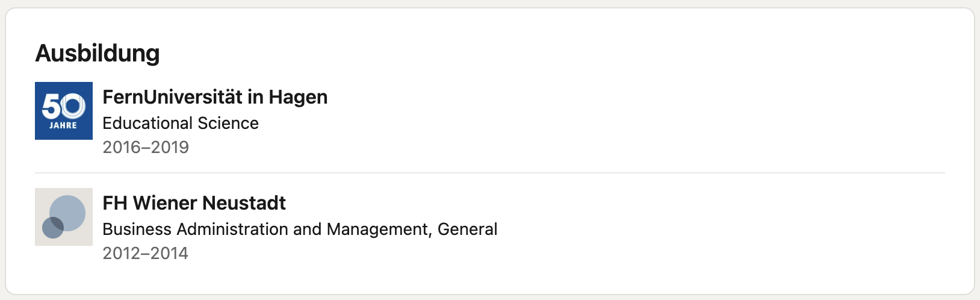Click the word "Management" under FH Wiener Neustadt
Screen dimensions: 980x300
pyautogui.click(x=379, y=229)
